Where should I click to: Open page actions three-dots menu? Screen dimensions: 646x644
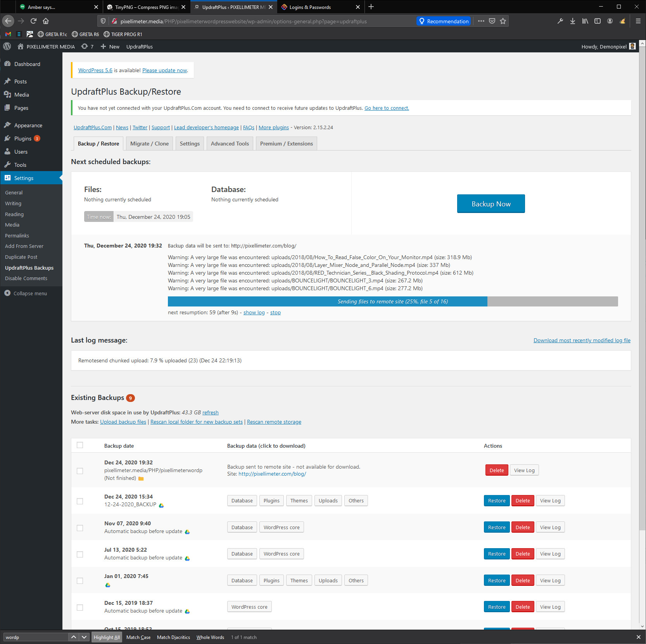pos(481,21)
